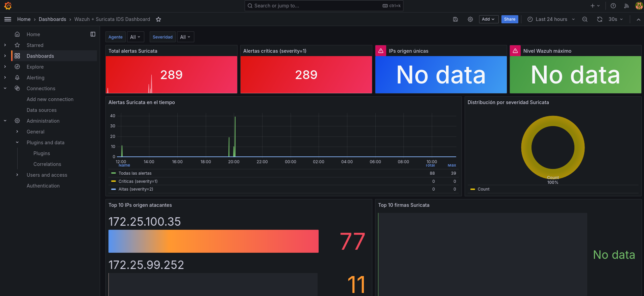This screenshot has width=644, height=296.
Task: Click the warning icon on Nivel Wazuh máximo
Action: point(515,51)
